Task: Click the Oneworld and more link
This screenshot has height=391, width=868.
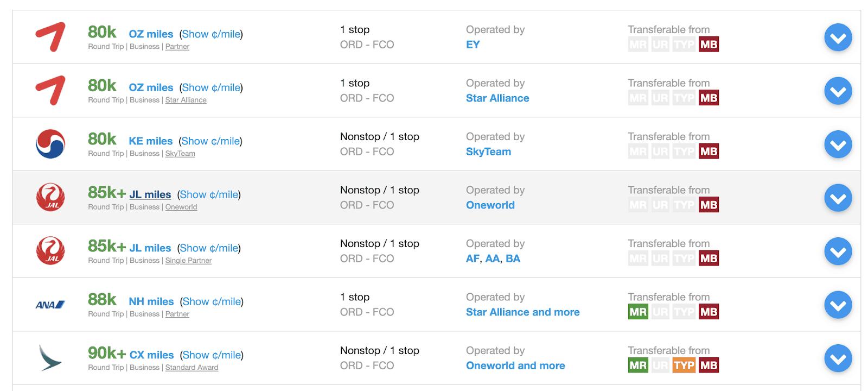Action: click(x=515, y=365)
